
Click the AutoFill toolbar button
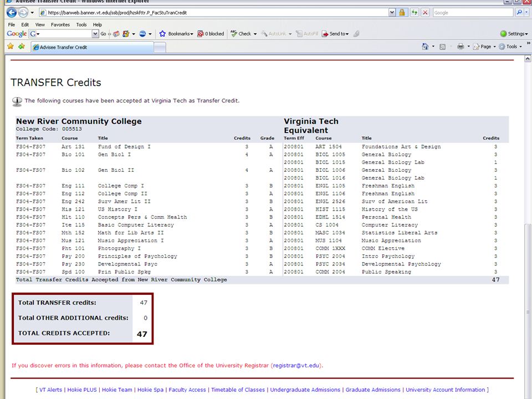[x=307, y=34]
